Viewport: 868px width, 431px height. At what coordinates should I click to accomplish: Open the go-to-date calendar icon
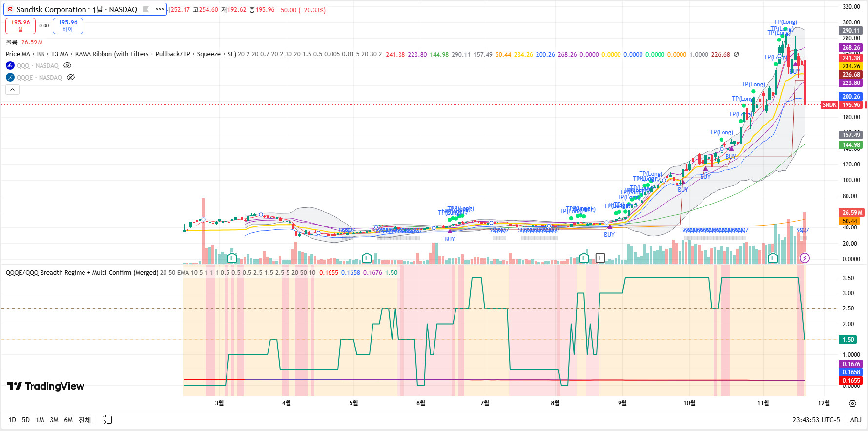point(107,419)
